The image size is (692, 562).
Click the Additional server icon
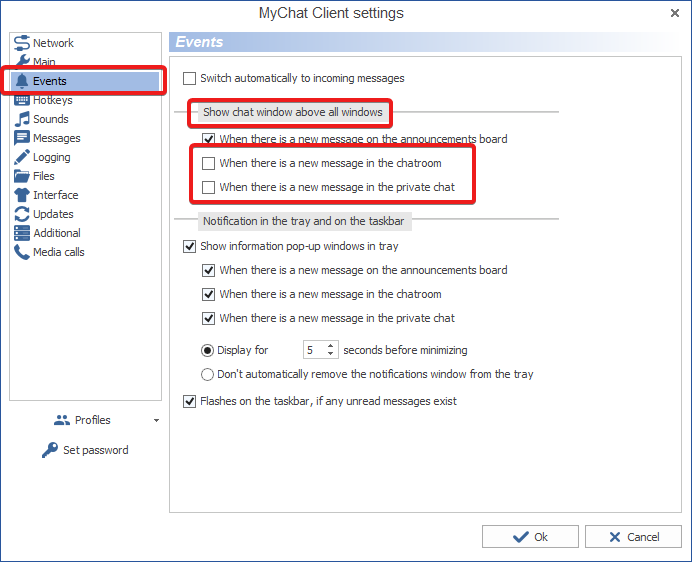pos(22,233)
